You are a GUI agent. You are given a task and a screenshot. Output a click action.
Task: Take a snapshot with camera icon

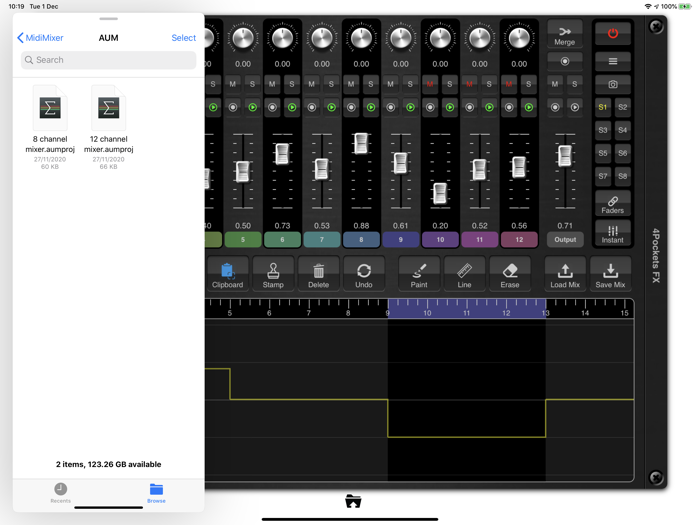pyautogui.click(x=612, y=84)
